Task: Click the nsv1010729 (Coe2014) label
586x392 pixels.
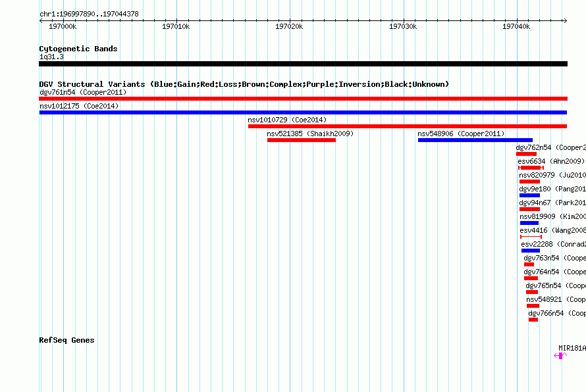Action: 287,120
